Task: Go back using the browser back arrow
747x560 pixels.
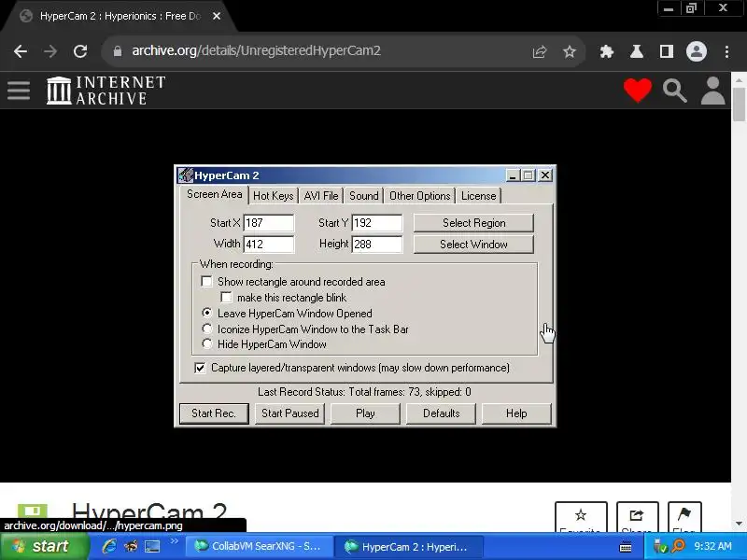Action: [x=21, y=51]
